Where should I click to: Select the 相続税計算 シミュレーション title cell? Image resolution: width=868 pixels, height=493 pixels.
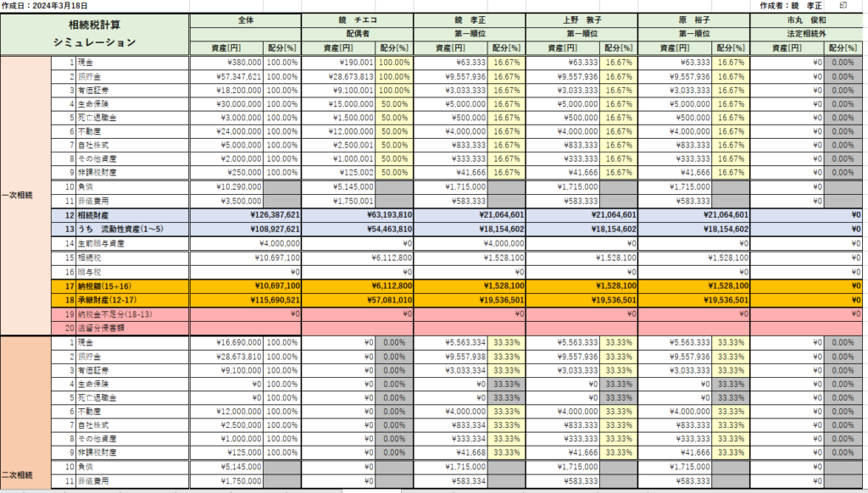(93, 34)
